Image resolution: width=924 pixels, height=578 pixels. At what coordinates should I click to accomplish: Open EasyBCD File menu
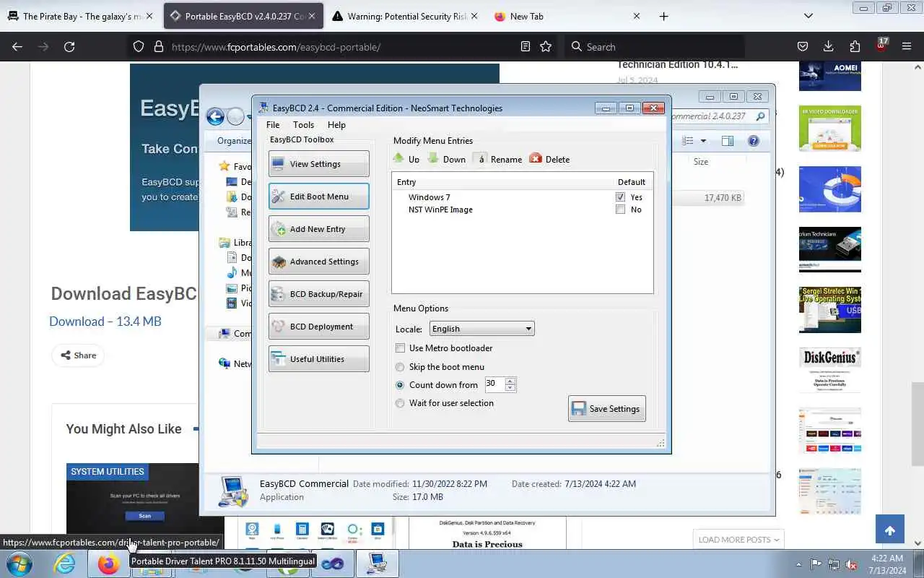[273, 125]
